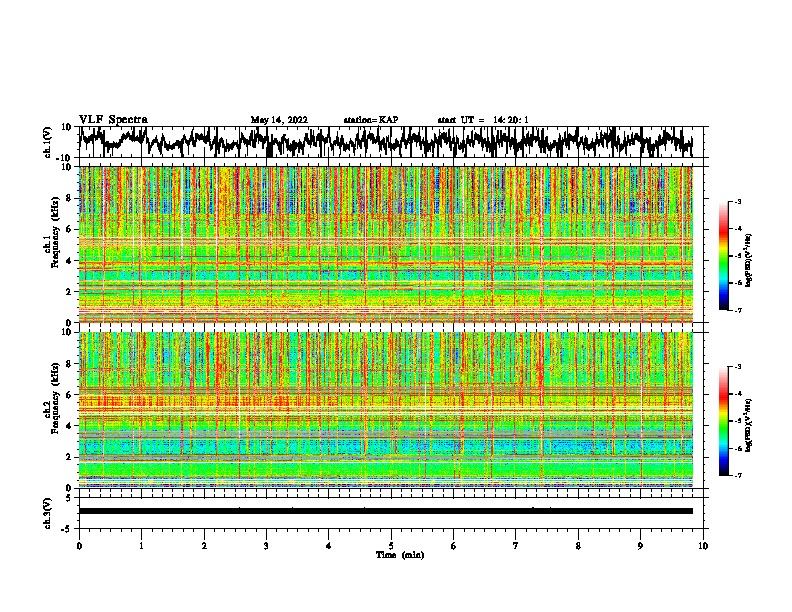The width and height of the screenshot is (792, 612).
Task: Click the "-7" tick on the ch.2 colorbar
Action: point(738,475)
